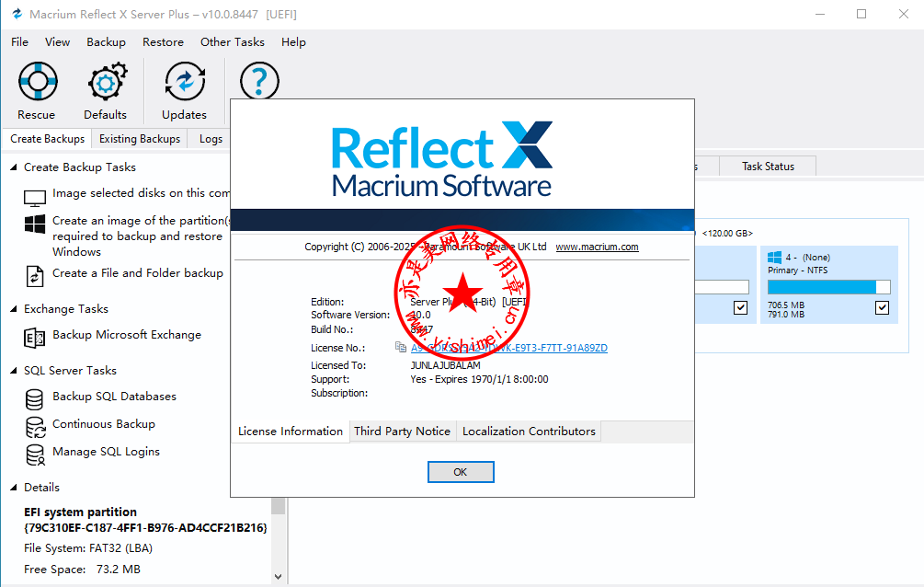Open the Localization Contributors tab

click(529, 432)
